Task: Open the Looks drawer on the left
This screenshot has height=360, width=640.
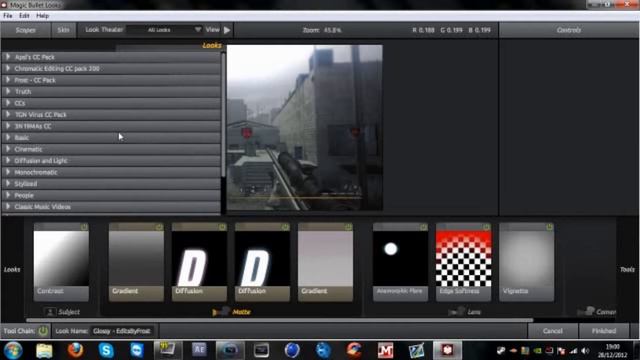Action: (12, 269)
